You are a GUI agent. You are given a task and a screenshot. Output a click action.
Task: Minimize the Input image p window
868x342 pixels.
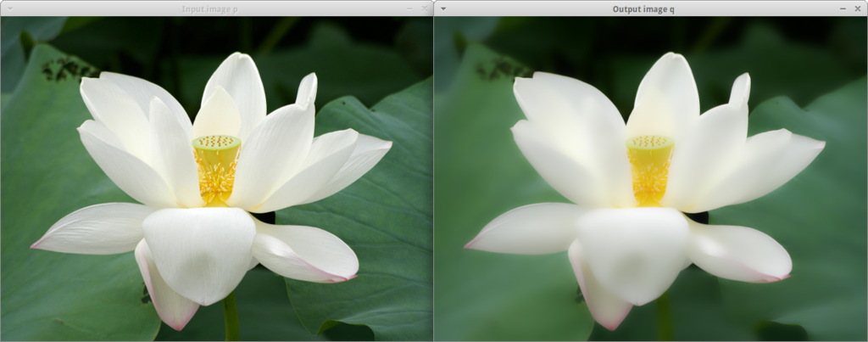click(409, 8)
